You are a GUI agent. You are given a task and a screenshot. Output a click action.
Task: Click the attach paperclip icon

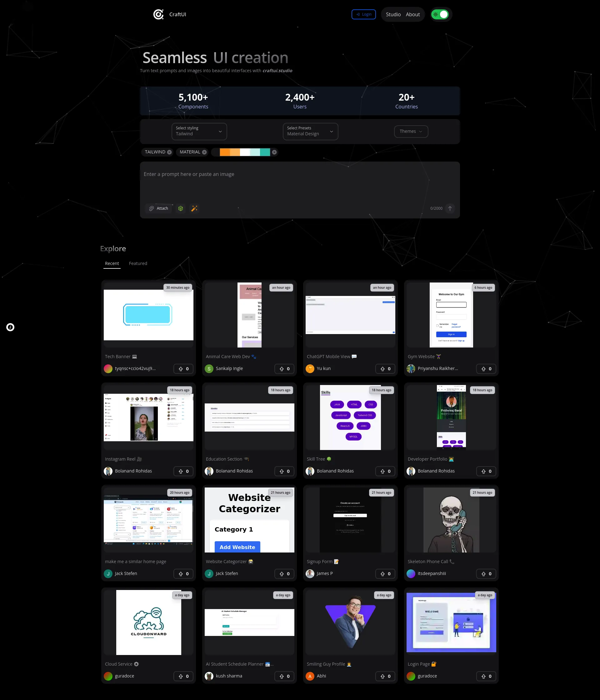(x=151, y=208)
